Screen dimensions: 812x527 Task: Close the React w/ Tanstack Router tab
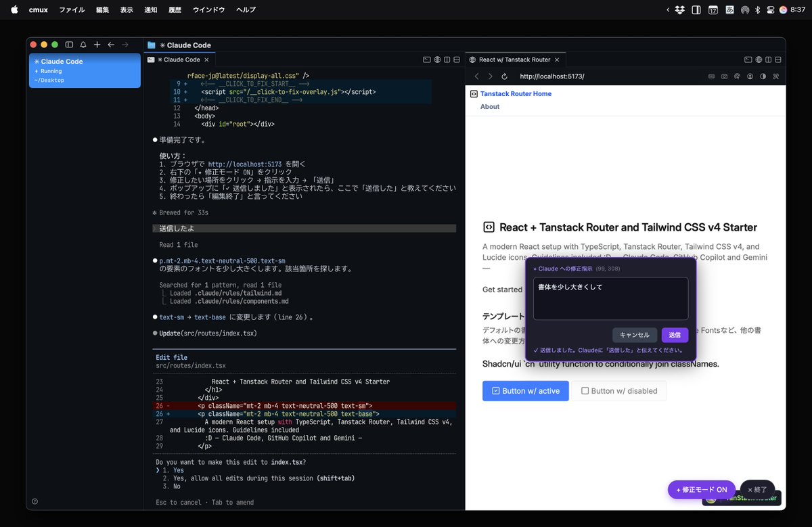pyautogui.click(x=558, y=60)
